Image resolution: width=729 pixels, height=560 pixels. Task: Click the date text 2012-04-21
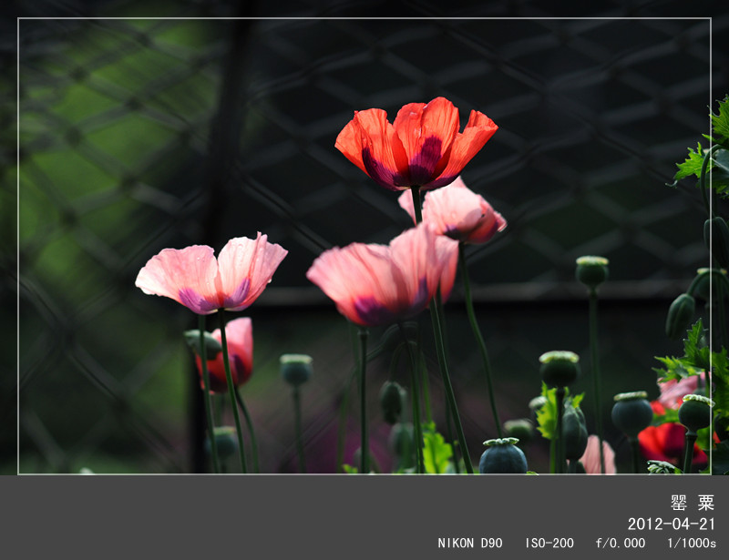[672, 524]
